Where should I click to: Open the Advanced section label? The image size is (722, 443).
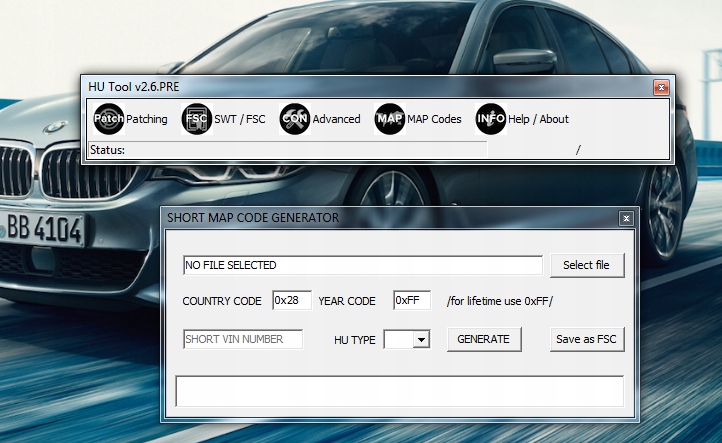pos(336,119)
